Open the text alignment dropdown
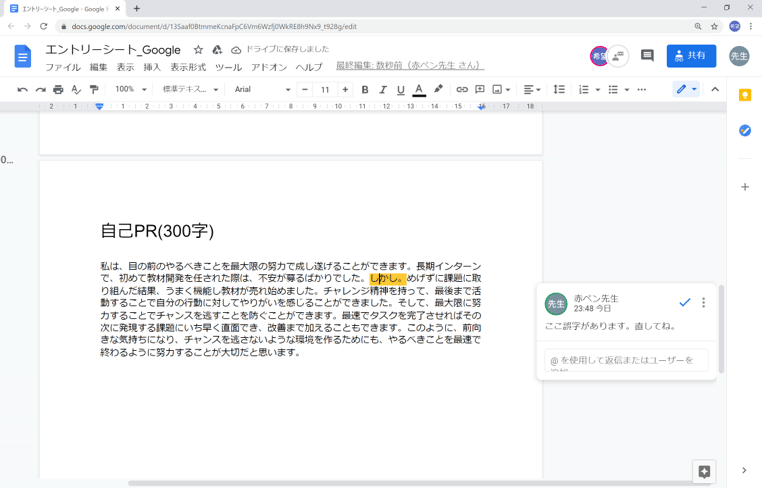Viewport: 762px width, 488px height. [532, 89]
